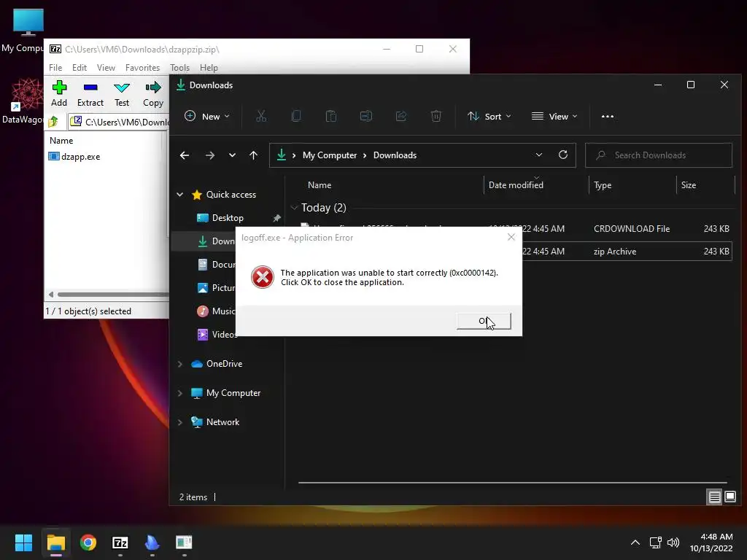This screenshot has height=560, width=747.
Task: Collapse the Today (2) group
Action: pos(294,208)
